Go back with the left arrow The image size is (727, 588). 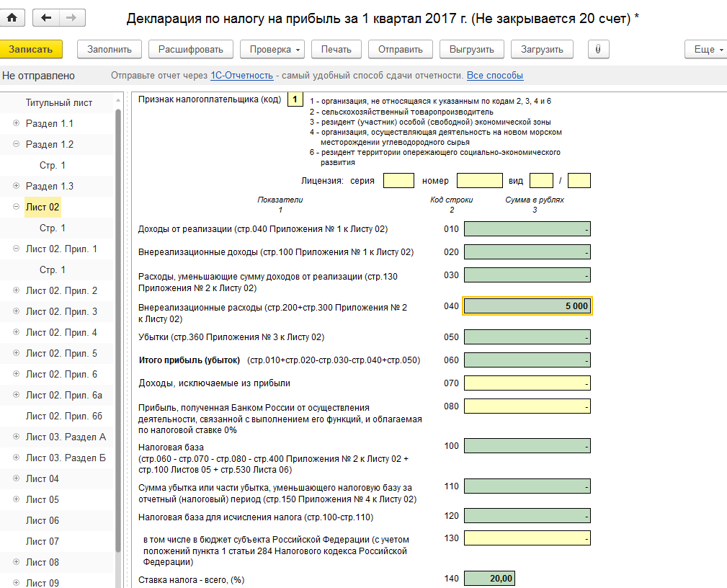(x=46, y=18)
